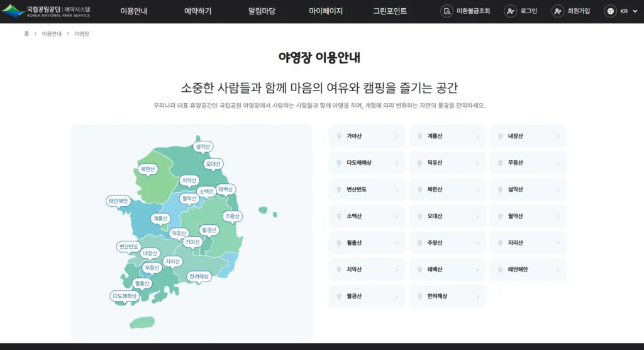Open the 예약하기 menu
The image size is (644, 350).
click(197, 11)
